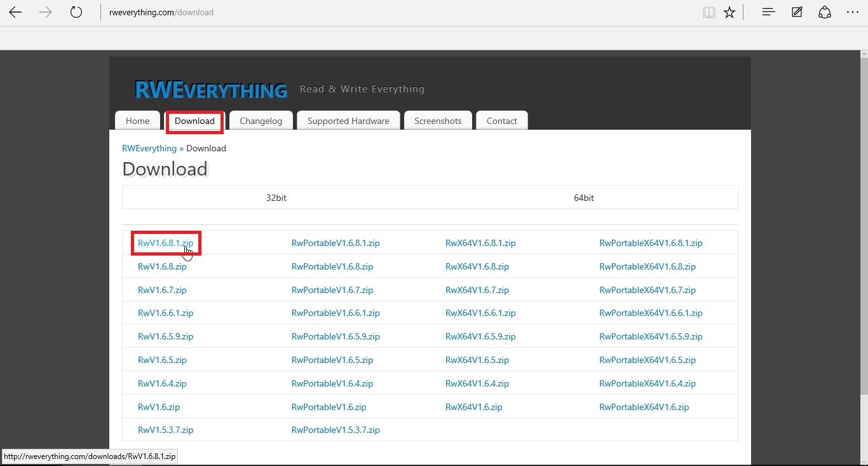Download RwPortableV1.6.7.zip
The image size is (868, 466).
pos(332,290)
